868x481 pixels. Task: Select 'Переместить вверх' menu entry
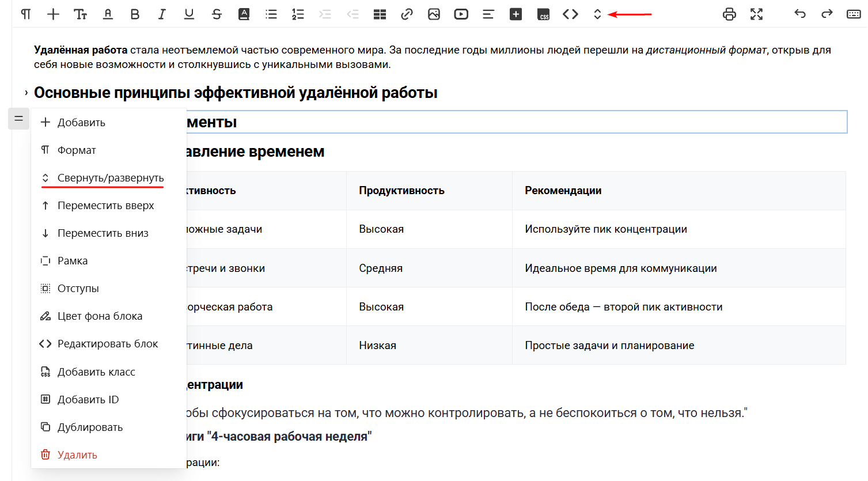109,205
